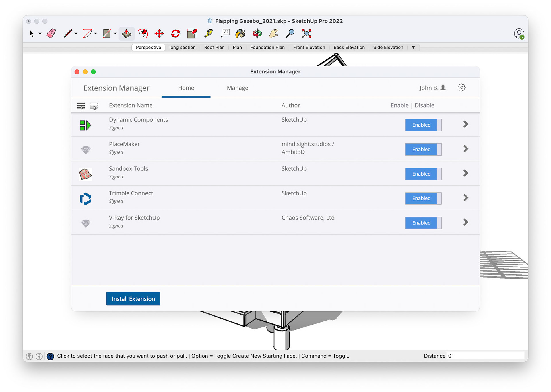Open the Instructor help question icon

click(50, 356)
